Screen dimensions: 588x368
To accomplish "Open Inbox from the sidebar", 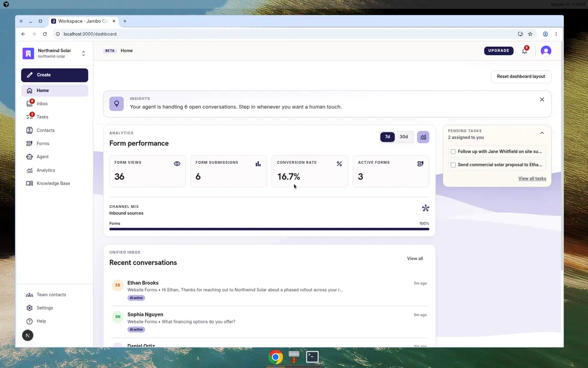I will click(55, 104).
